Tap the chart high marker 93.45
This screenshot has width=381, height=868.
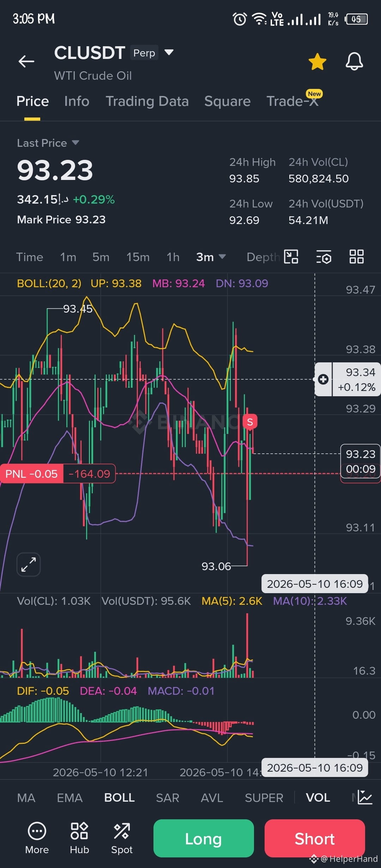click(78, 309)
